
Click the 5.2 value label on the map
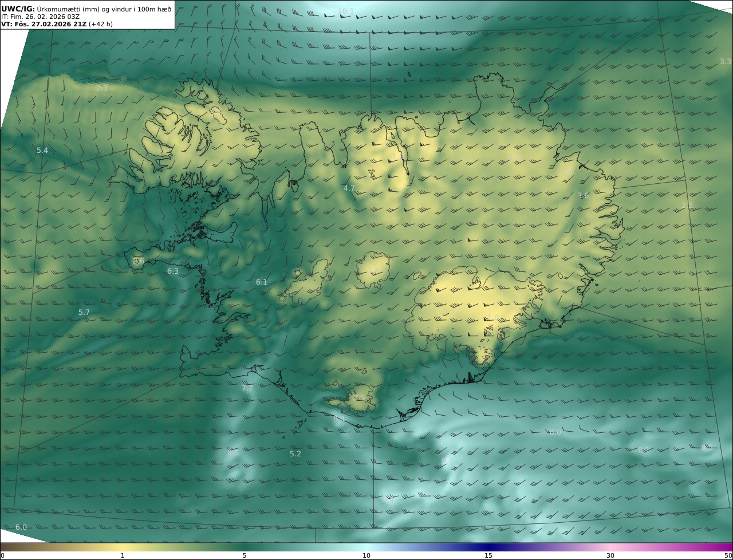(x=295, y=454)
